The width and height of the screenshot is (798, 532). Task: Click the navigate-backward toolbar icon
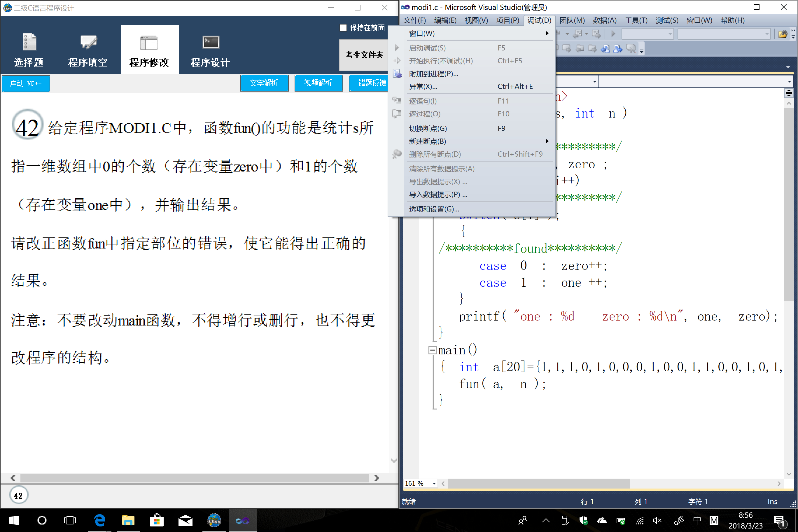point(577,34)
